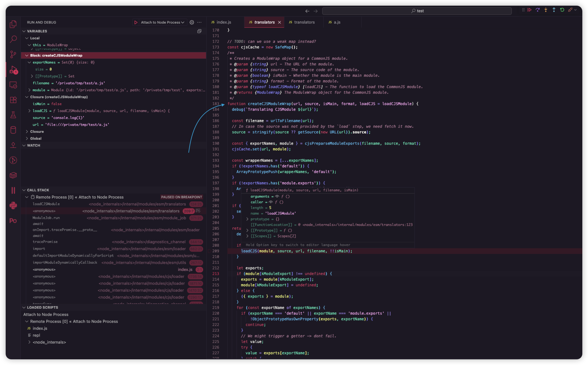Image resolution: width=588 pixels, height=365 pixels.
Task: Grab the debug toolbar drag handle
Action: (x=523, y=10)
